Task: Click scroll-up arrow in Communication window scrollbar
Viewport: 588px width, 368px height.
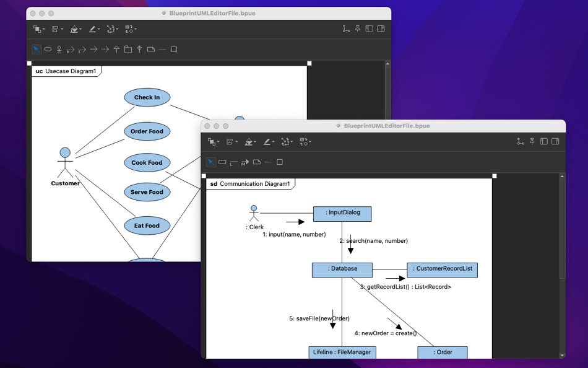Action: [562, 176]
